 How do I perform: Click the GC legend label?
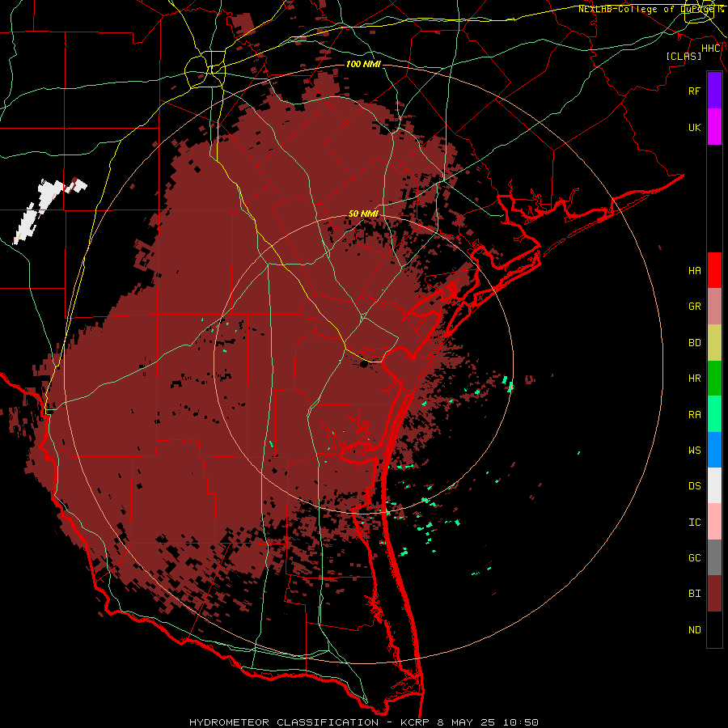click(x=694, y=557)
